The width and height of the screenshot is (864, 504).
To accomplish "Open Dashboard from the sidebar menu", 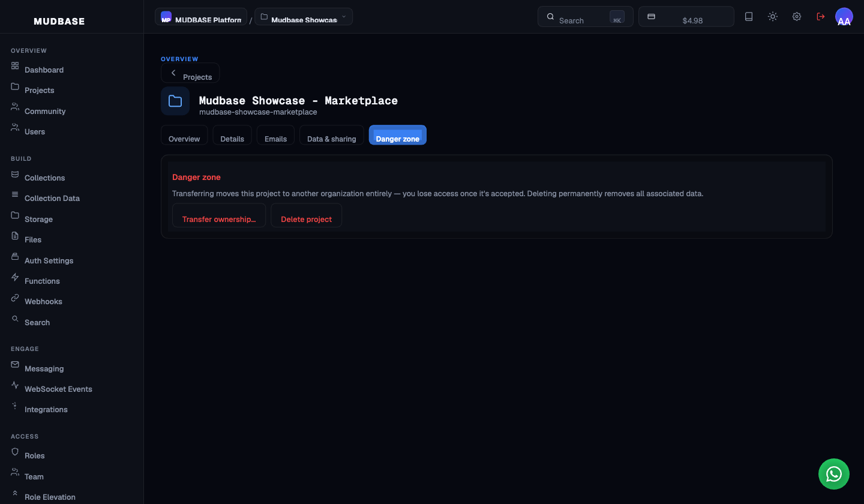I will [44, 70].
